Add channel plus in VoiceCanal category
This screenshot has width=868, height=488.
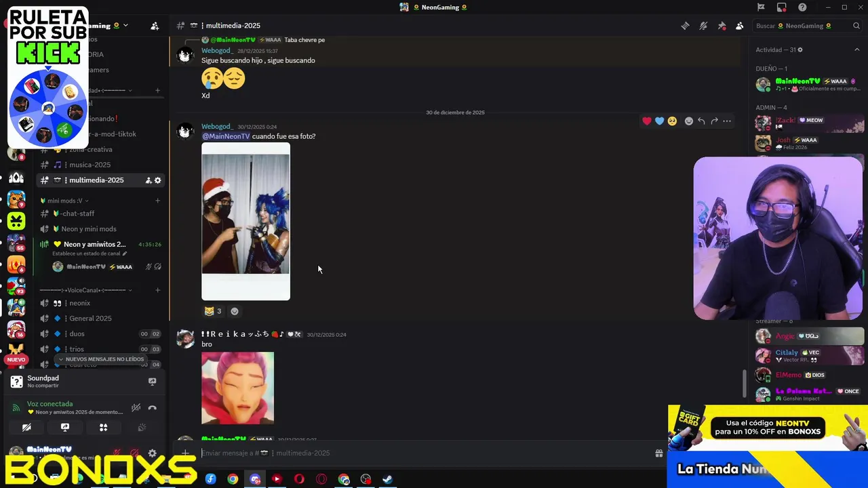pyautogui.click(x=157, y=290)
